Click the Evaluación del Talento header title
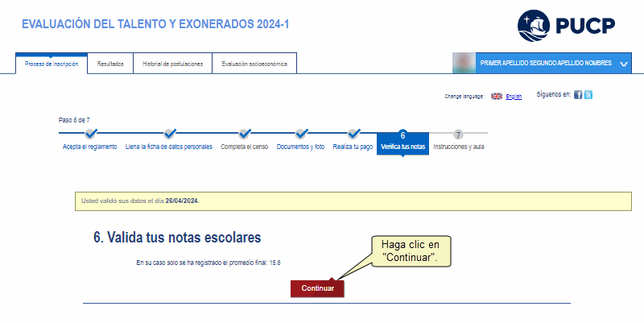Image resolution: width=644 pixels, height=323 pixels. [155, 25]
